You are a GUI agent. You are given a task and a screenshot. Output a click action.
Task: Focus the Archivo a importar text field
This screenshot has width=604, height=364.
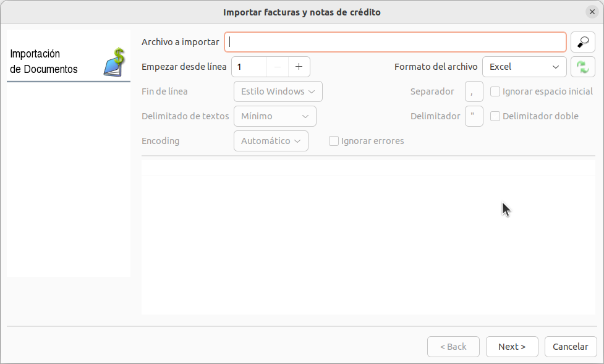pyautogui.click(x=395, y=42)
